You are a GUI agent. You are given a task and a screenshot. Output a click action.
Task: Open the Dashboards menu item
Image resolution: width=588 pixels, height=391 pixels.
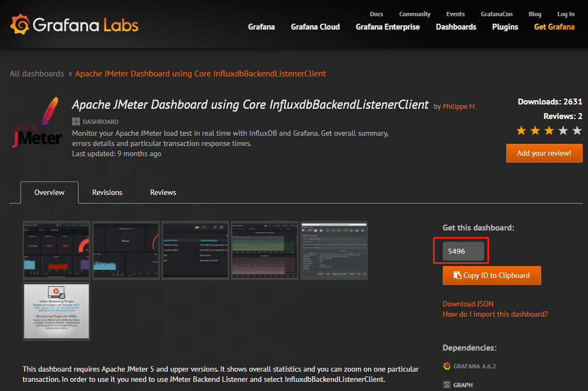(x=456, y=27)
